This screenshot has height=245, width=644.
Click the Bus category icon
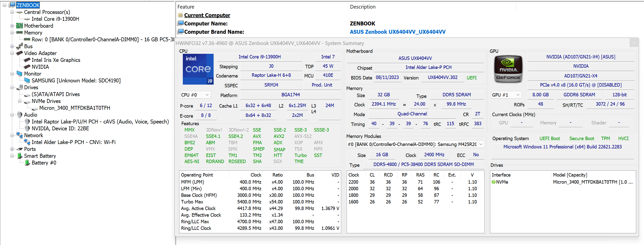click(x=20, y=46)
